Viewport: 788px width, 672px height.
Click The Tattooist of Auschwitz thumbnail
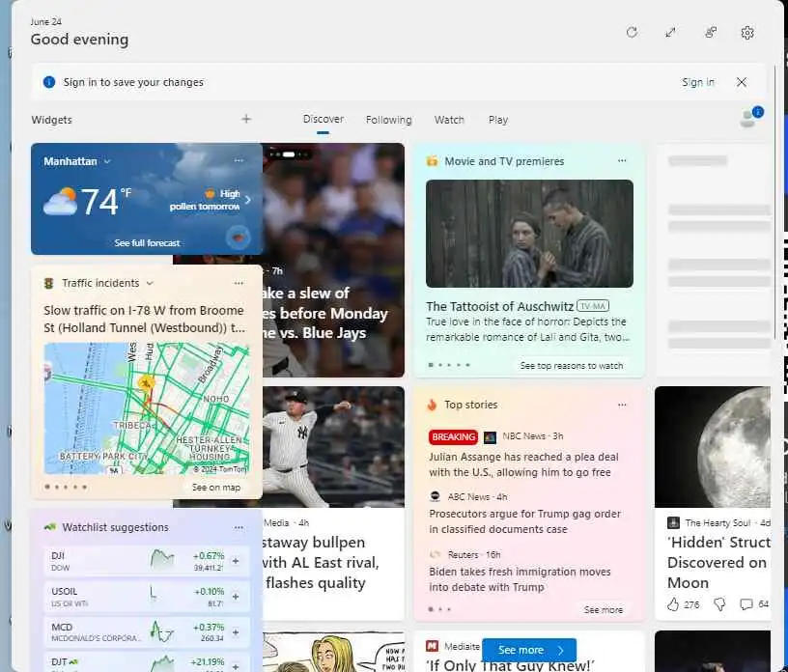pyautogui.click(x=529, y=234)
